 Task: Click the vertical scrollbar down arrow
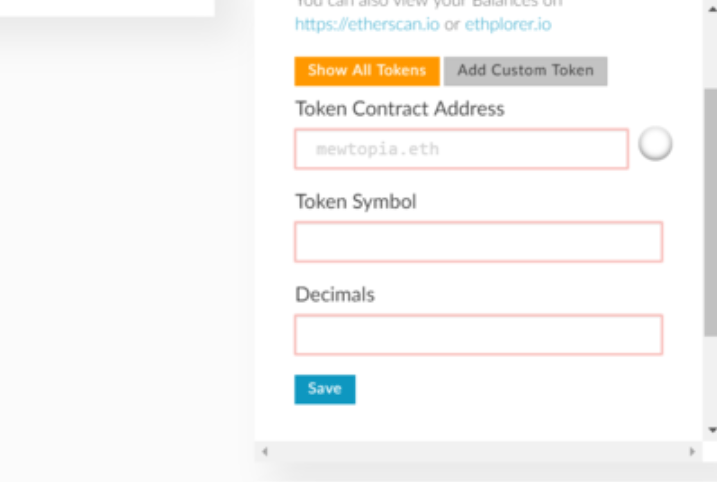(711, 430)
